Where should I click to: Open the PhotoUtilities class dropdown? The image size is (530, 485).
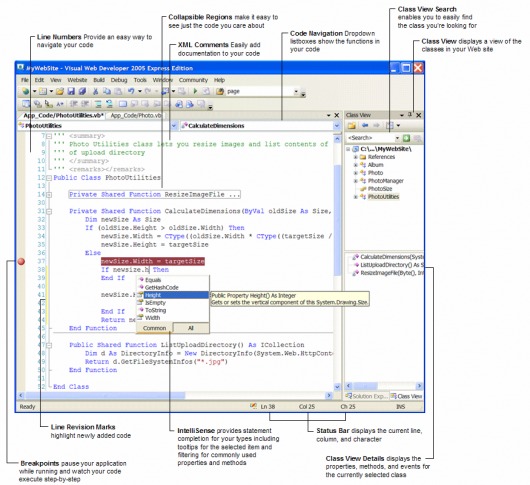(x=174, y=126)
